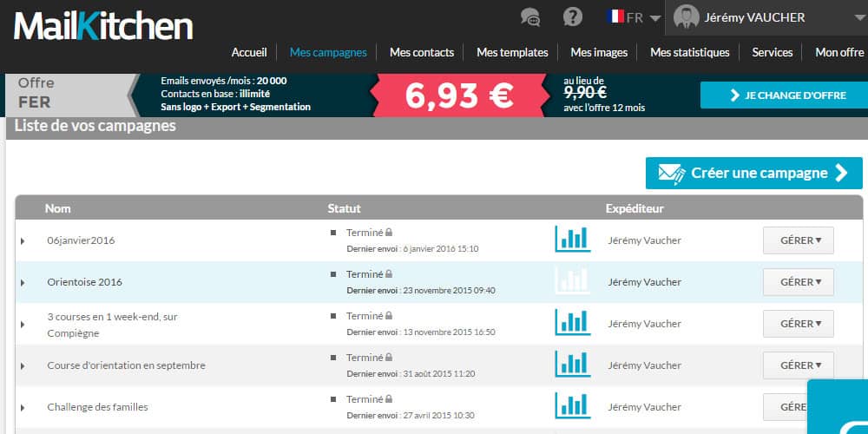Click the 6,93 € price badge
Viewport: 868px width, 434px height.
coord(459,95)
